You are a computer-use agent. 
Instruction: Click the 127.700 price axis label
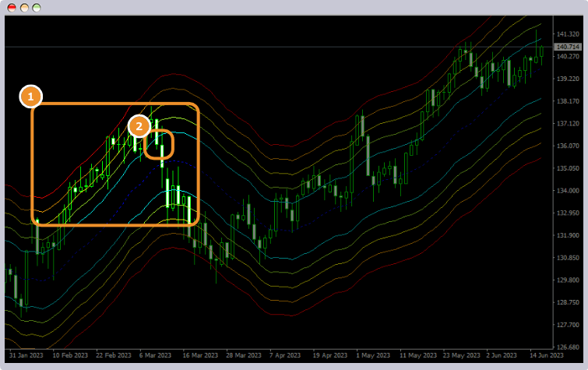[x=568, y=325]
